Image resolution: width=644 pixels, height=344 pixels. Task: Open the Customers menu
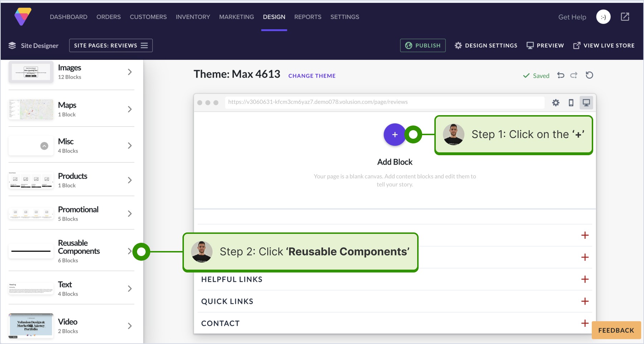tap(148, 17)
